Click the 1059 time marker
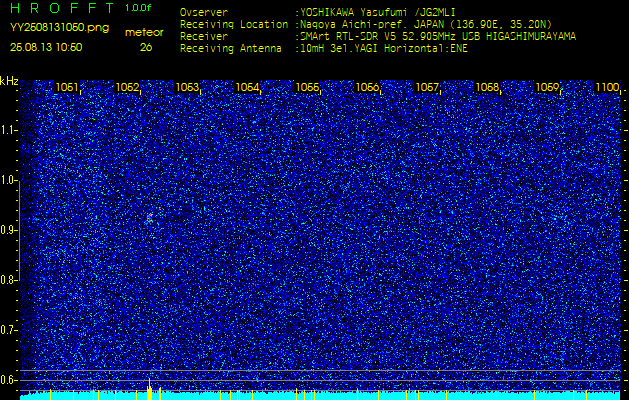The width and height of the screenshot is (629, 400). coord(548,87)
